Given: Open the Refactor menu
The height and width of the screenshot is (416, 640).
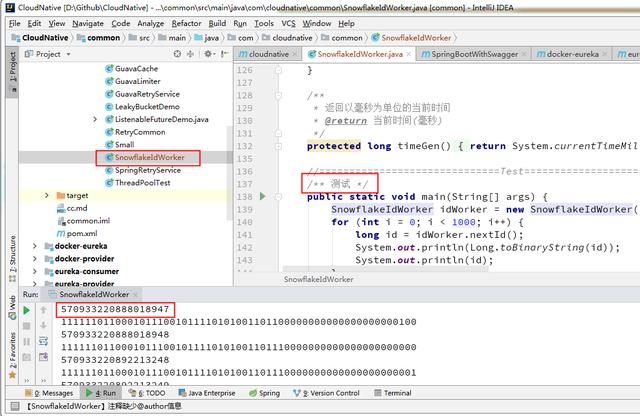Looking at the screenshot, I should 186,24.
